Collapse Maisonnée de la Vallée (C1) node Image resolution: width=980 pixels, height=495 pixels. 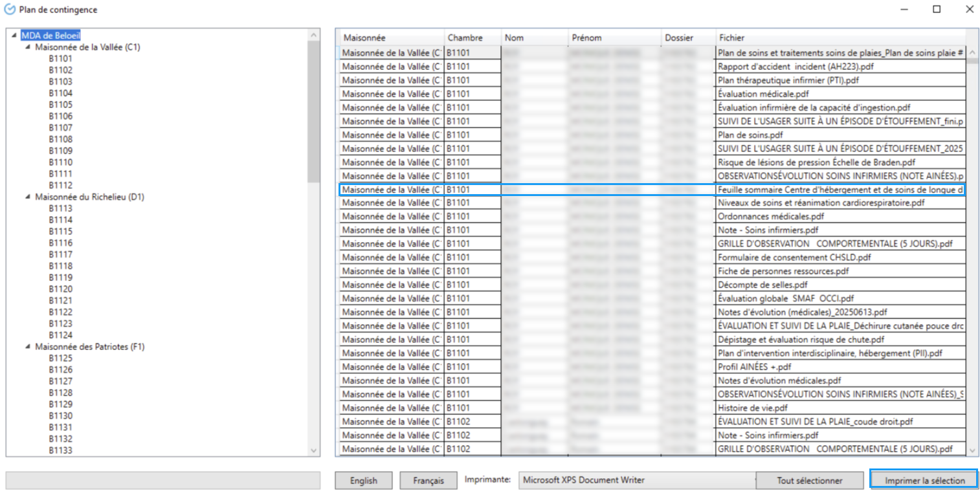click(x=28, y=47)
